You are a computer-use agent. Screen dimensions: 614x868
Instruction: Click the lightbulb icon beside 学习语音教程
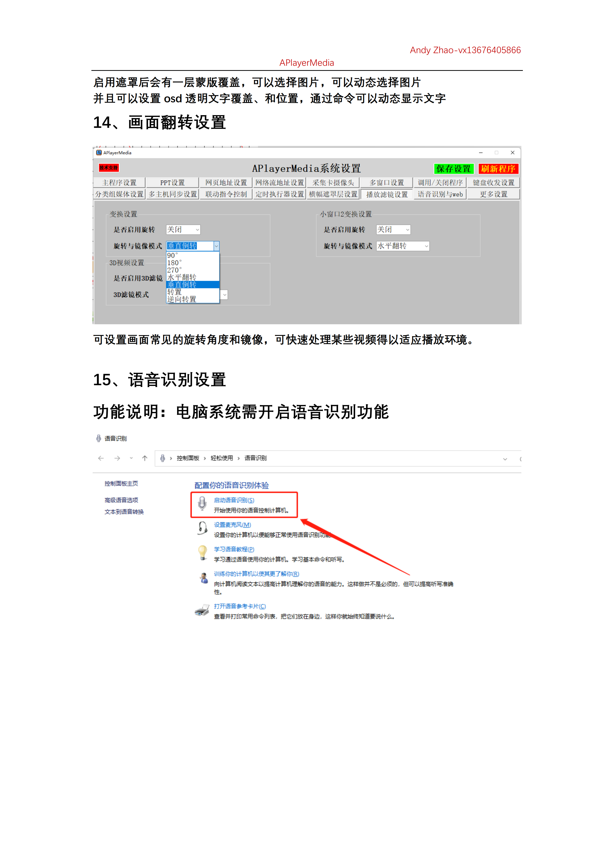pos(203,552)
